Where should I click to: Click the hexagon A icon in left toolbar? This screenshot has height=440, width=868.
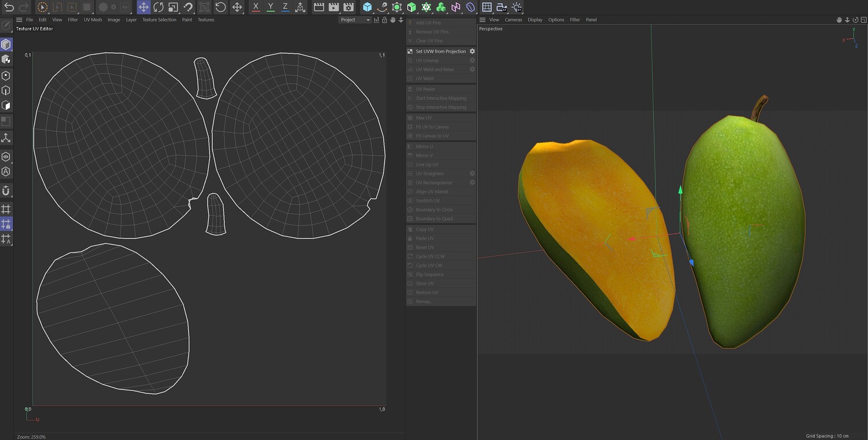[x=6, y=171]
